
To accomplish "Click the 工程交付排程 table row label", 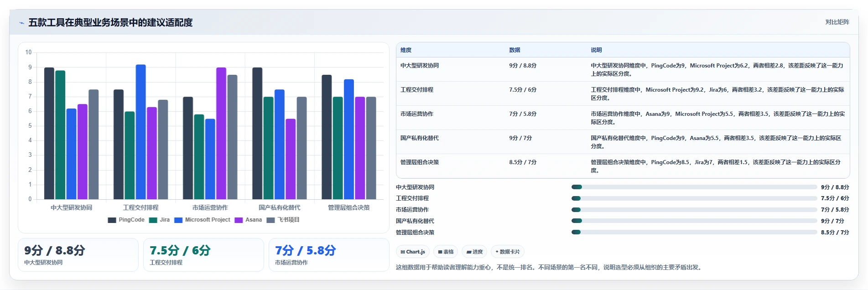I will pos(417,90).
